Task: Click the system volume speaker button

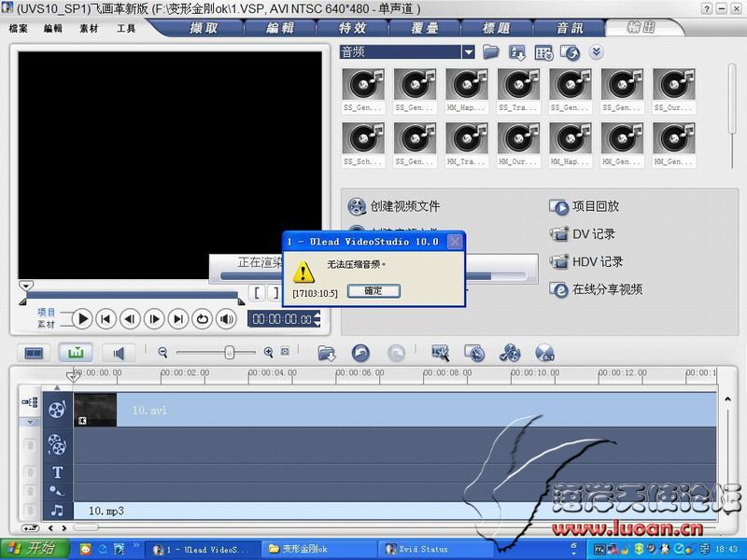Action: click(226, 318)
